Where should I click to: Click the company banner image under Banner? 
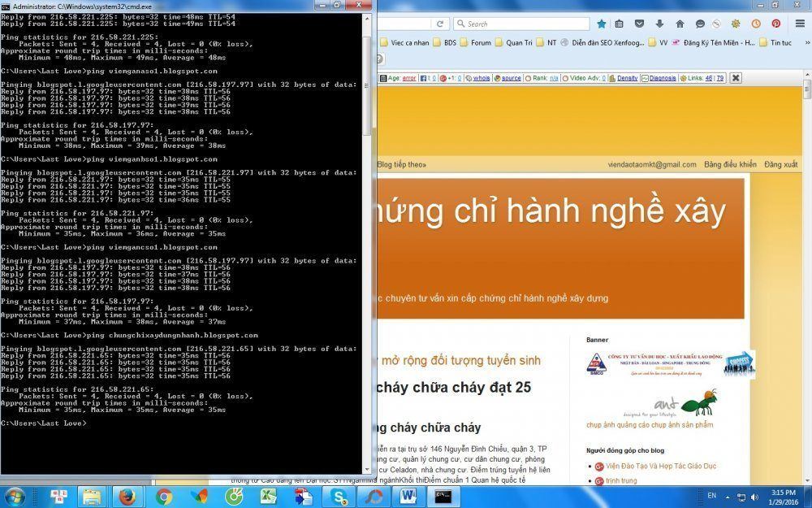coord(671,364)
